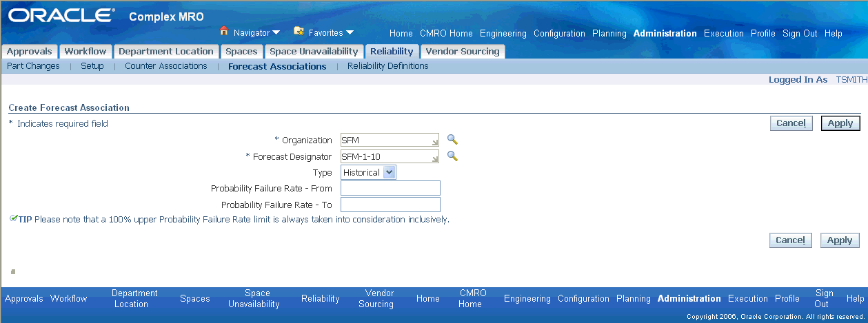Image resolution: width=868 pixels, height=323 pixels.
Task: Open the Type dropdown showing Historical
Action: (369, 173)
